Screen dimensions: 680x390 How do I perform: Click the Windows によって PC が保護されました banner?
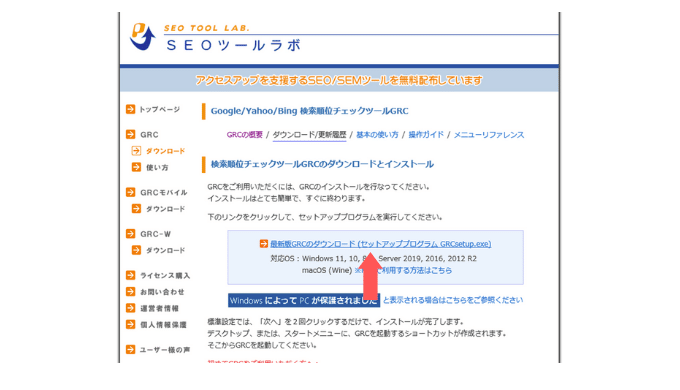(304, 300)
